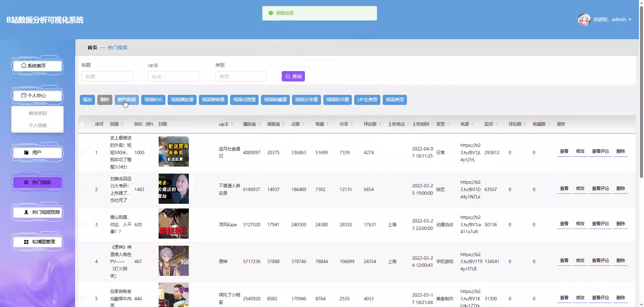Select the row 2 checkbox (刘美含 video)
Image resolution: width=644 pixels, height=307 pixels.
pos(82,190)
